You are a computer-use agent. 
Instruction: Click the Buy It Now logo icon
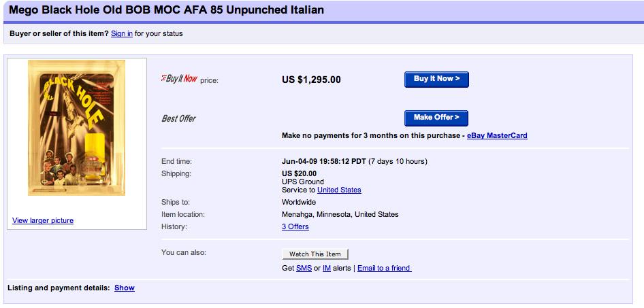pos(179,79)
